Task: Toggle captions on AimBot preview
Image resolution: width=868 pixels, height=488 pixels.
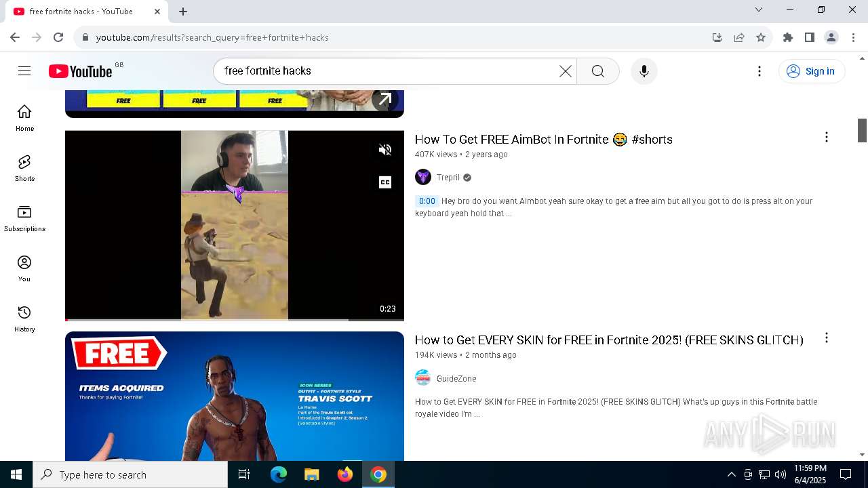Action: point(385,182)
